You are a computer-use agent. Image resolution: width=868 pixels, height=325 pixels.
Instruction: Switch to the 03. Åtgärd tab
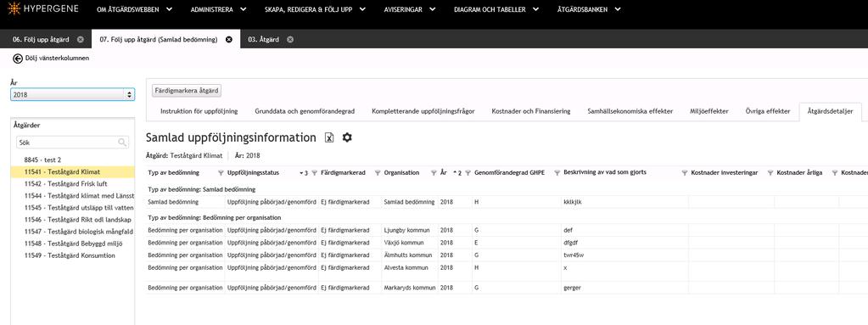(263, 39)
